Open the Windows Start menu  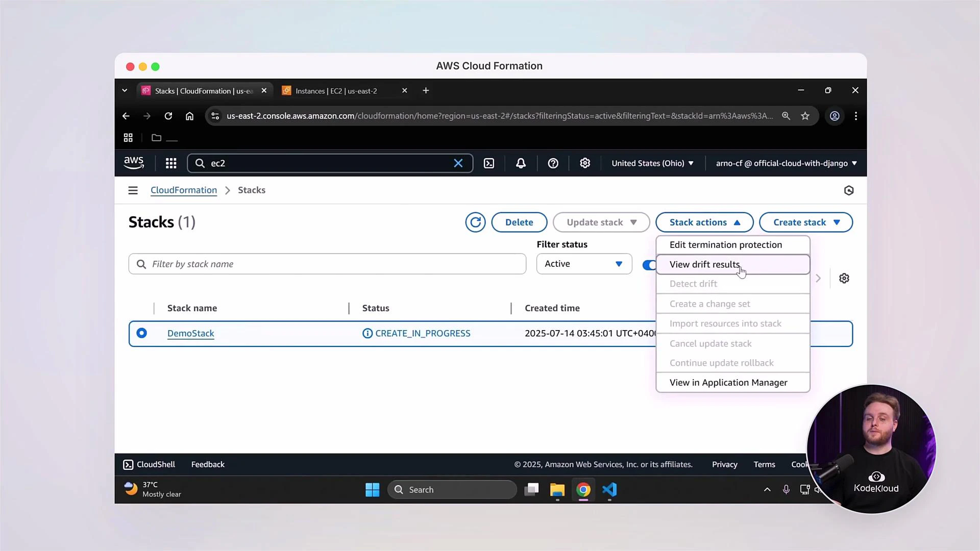pyautogui.click(x=373, y=490)
